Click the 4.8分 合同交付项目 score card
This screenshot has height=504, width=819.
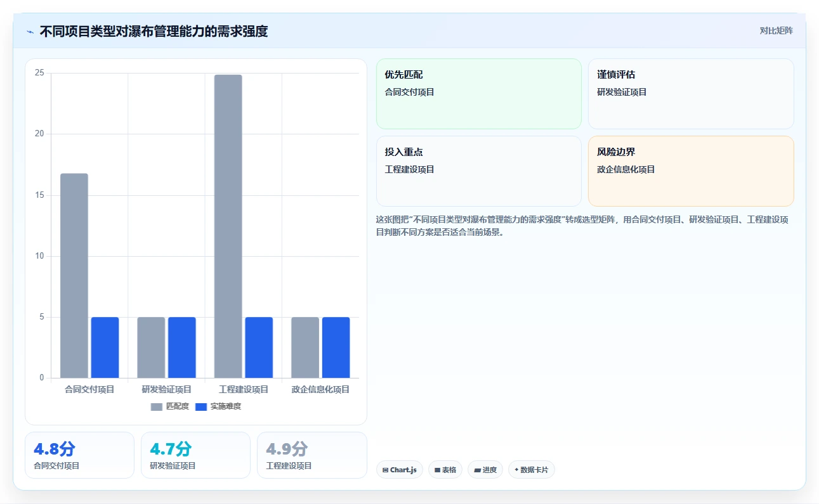tap(79, 455)
